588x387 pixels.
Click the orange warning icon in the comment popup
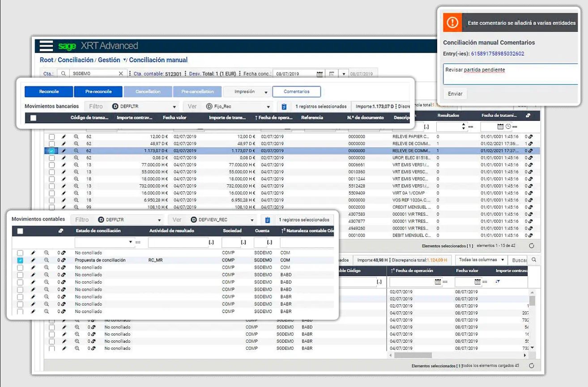(x=452, y=22)
